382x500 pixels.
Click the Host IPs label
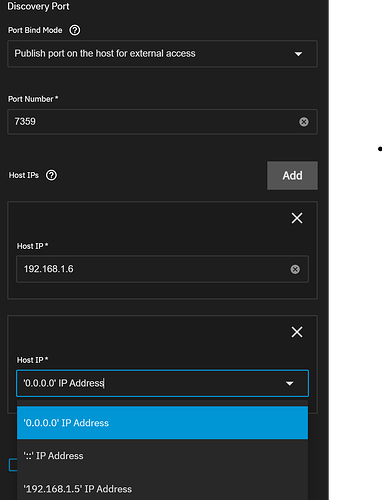(x=24, y=175)
